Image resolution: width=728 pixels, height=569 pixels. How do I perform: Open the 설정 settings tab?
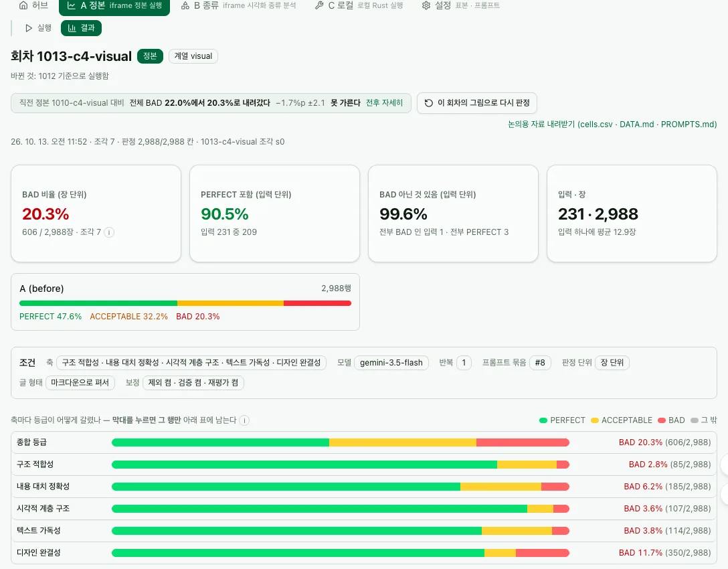point(460,5)
